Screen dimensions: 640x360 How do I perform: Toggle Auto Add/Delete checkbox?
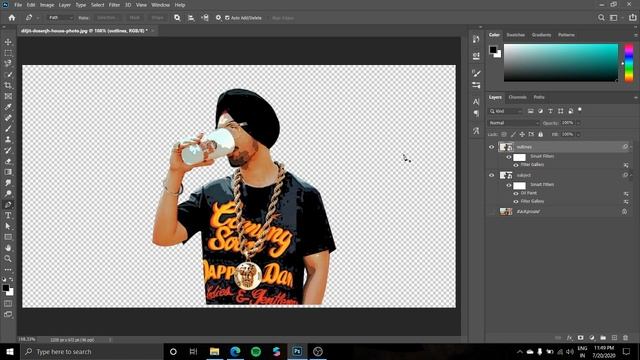click(227, 18)
